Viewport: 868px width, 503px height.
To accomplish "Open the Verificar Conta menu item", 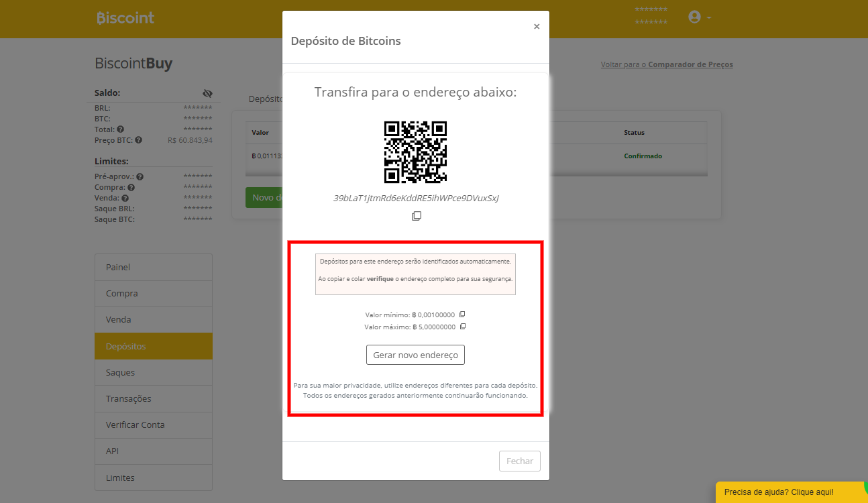I will coord(154,425).
